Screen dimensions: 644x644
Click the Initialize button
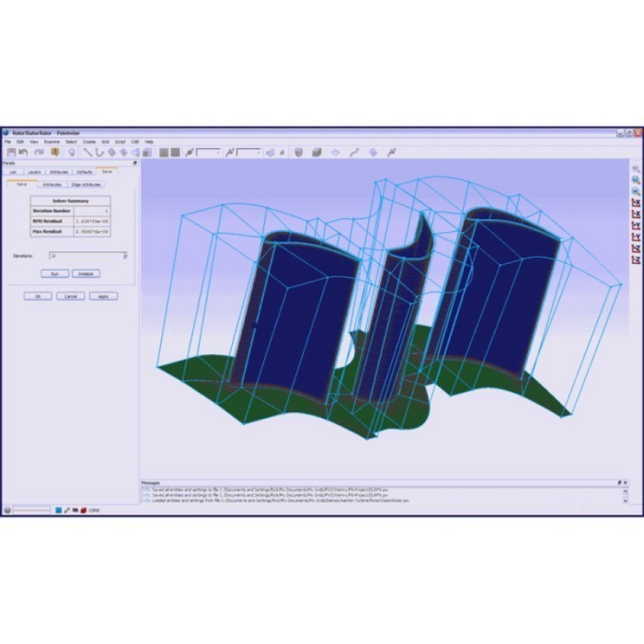86,273
